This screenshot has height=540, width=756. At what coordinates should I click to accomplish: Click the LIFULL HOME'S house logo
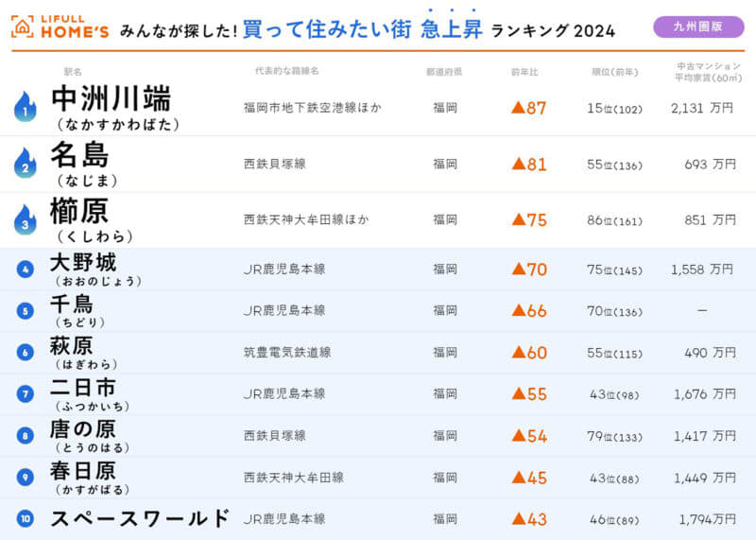pyautogui.click(x=22, y=26)
